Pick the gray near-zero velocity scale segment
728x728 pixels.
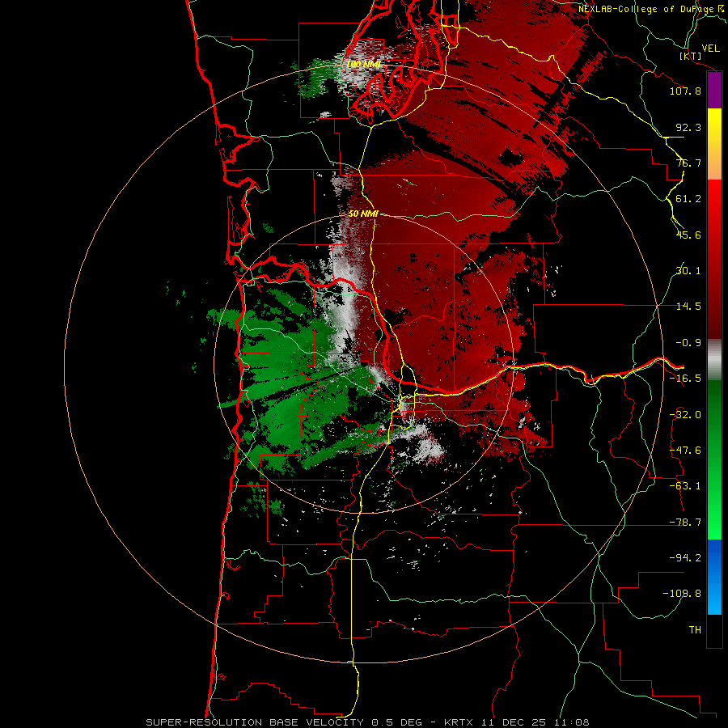coord(714,358)
